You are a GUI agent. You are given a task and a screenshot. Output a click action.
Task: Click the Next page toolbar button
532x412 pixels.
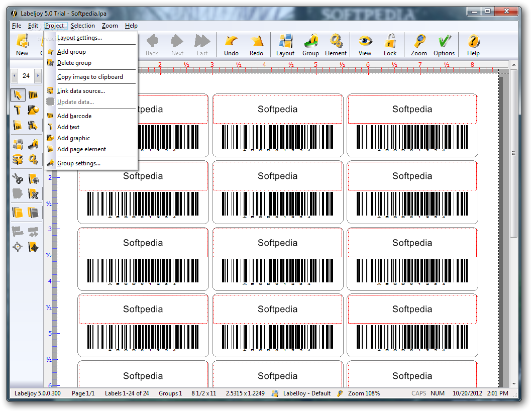pos(177,45)
